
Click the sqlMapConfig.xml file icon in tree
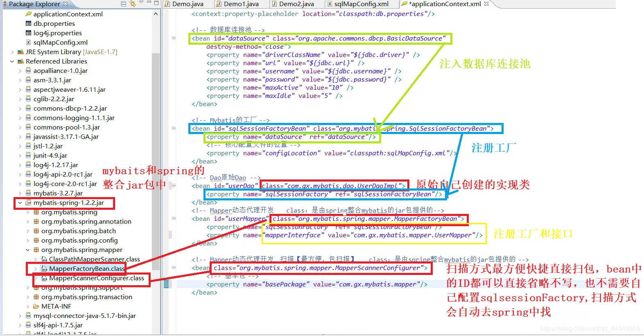pyautogui.click(x=28, y=42)
